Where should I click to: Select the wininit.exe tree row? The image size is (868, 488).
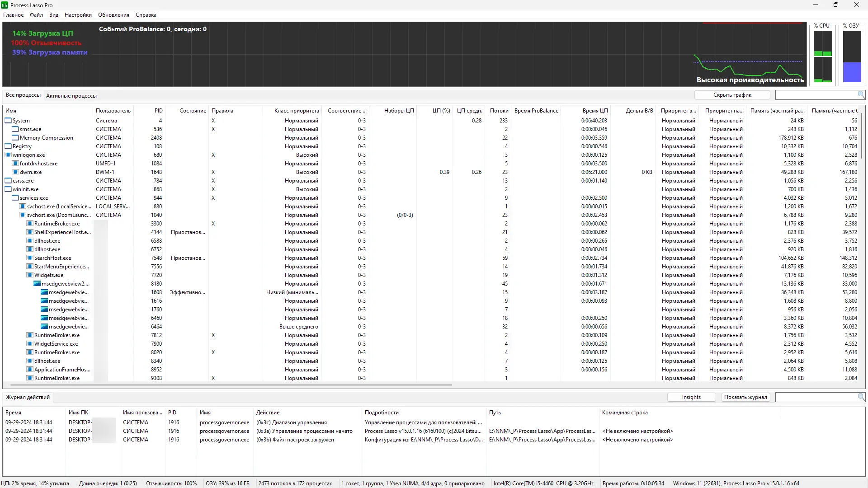[25, 189]
